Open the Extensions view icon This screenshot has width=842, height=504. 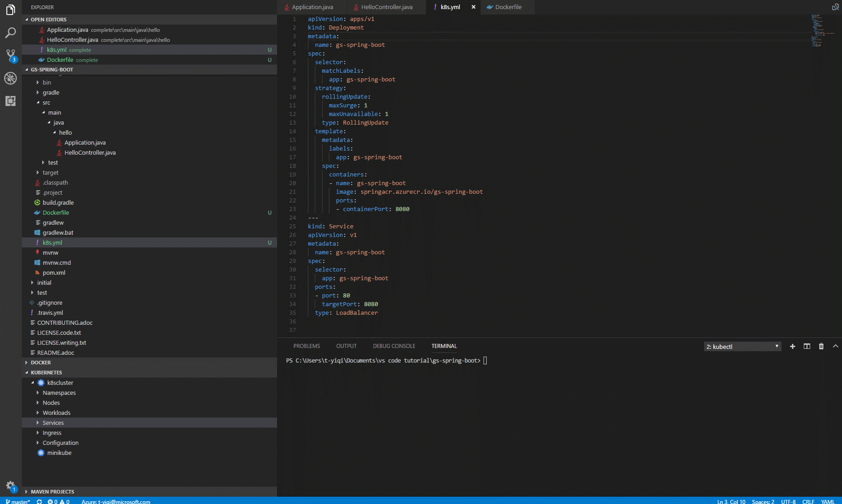[x=10, y=101]
